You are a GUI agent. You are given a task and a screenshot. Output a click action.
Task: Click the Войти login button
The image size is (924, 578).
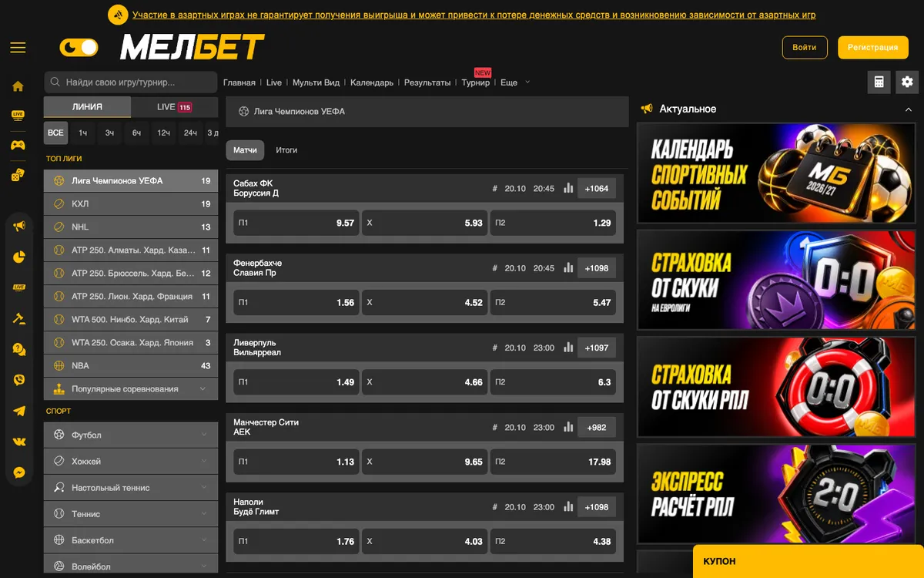pyautogui.click(x=805, y=48)
